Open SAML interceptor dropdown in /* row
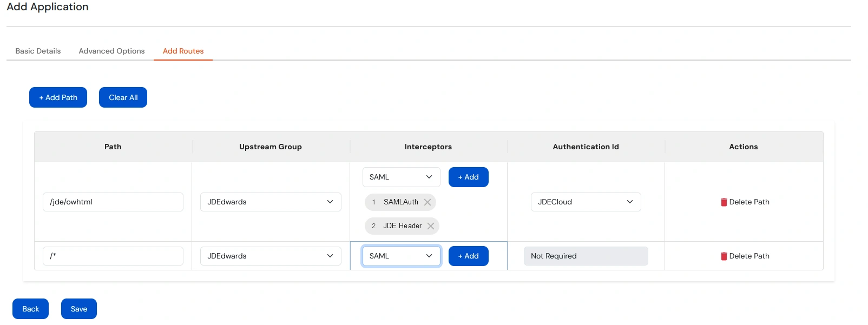 401,256
